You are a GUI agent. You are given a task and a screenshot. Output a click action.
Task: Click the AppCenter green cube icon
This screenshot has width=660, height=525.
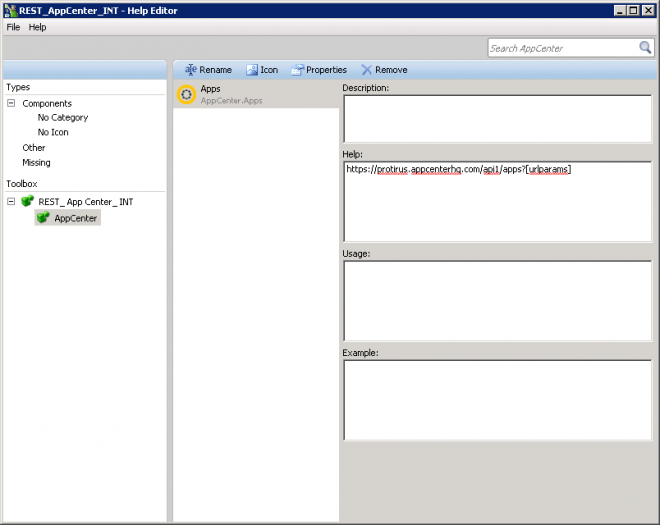43,218
